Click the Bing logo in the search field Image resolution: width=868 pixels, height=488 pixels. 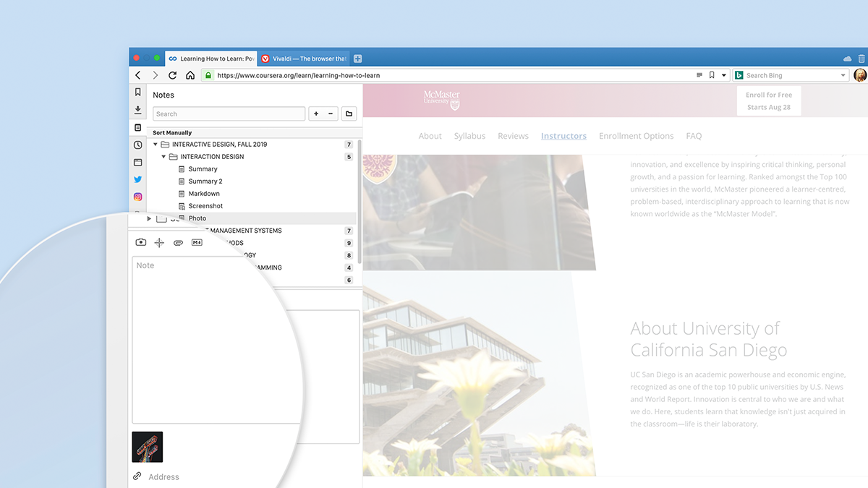point(740,75)
